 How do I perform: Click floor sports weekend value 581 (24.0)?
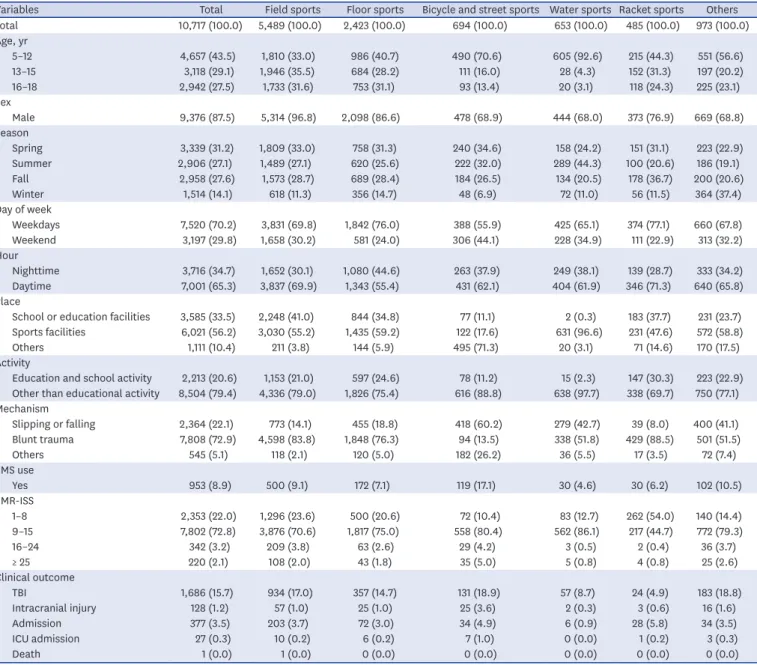(377, 240)
